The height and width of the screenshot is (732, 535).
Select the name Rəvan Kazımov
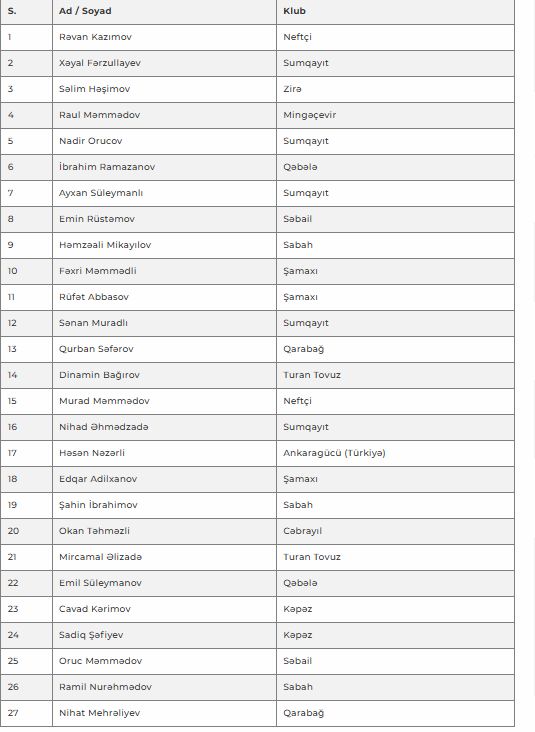point(95,37)
